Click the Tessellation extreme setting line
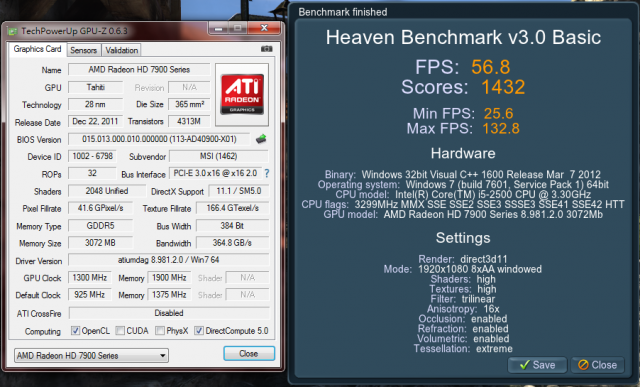The width and height of the screenshot is (640, 387). [x=463, y=349]
